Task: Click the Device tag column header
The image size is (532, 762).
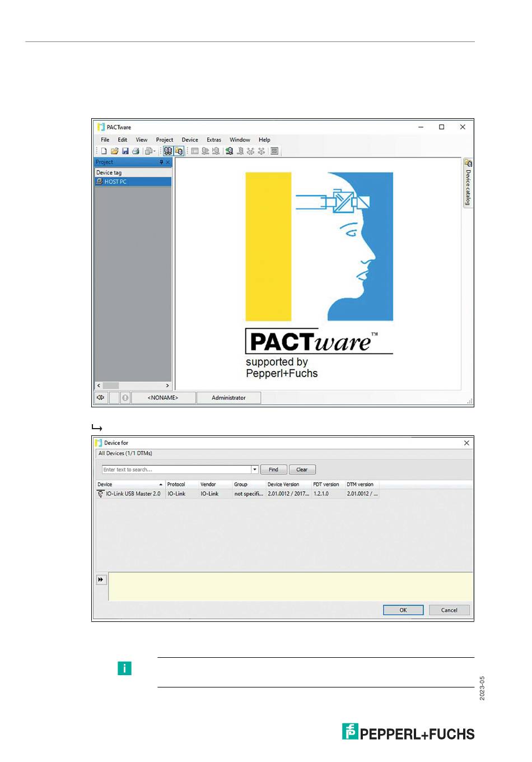Action: coord(133,173)
